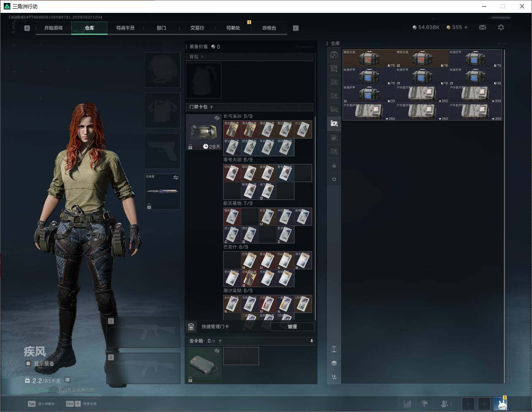Select the equipped knife slot
Screen dimensions: 532x412
click(x=163, y=191)
